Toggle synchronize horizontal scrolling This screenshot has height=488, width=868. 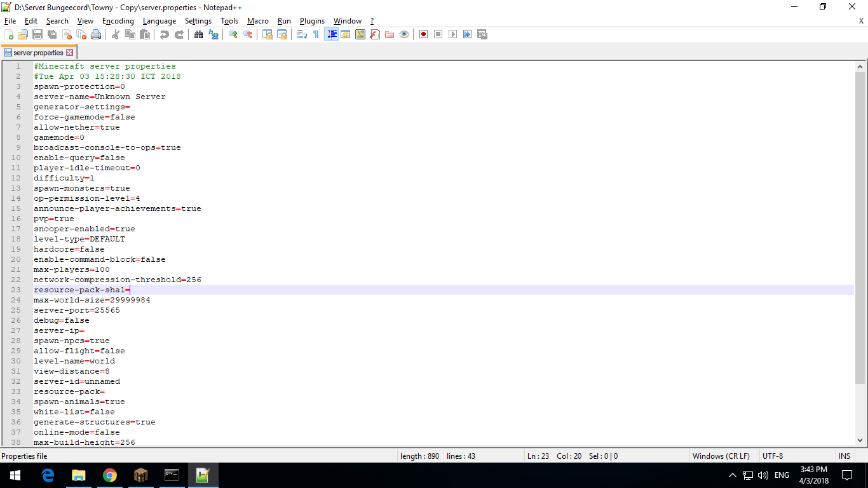pos(282,34)
